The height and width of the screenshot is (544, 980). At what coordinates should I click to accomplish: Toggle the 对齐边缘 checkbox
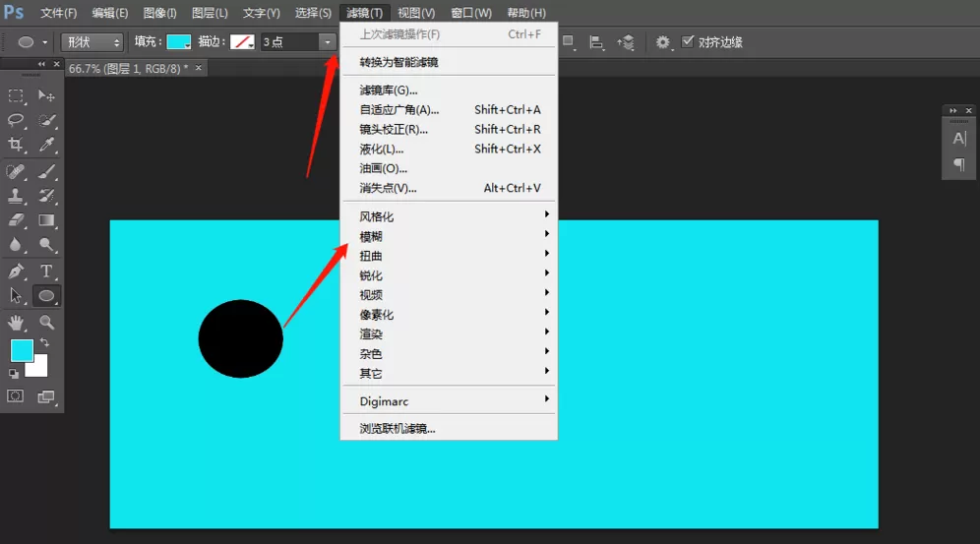[x=688, y=42]
